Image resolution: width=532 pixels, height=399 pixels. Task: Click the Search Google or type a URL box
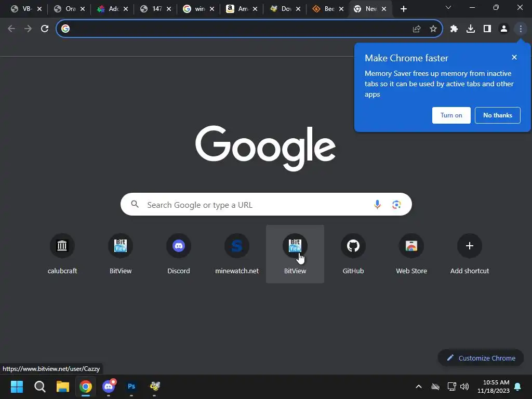point(266,204)
